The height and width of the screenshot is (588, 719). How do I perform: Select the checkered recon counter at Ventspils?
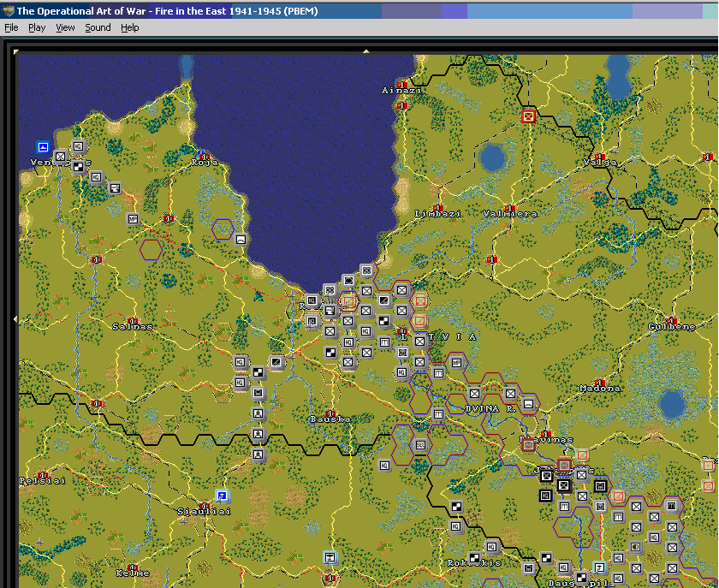[79, 167]
